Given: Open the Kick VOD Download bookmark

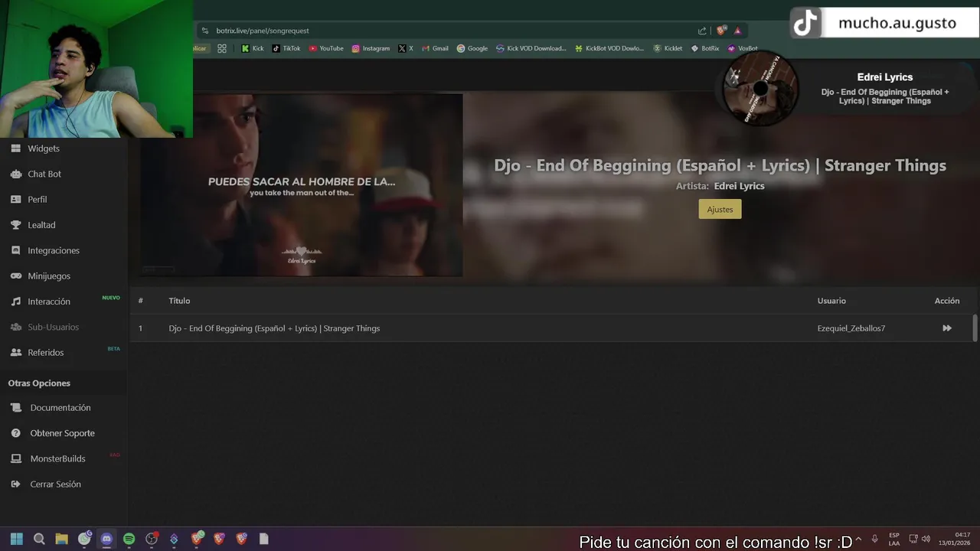Looking at the screenshot, I should [531, 48].
